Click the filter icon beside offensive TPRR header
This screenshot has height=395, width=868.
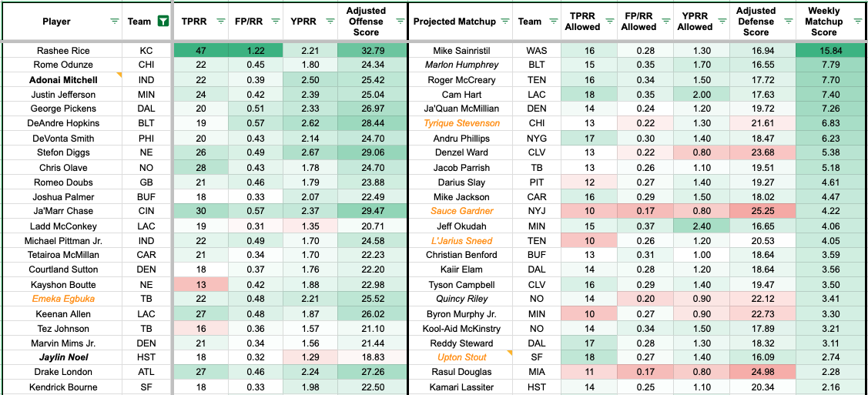point(221,22)
